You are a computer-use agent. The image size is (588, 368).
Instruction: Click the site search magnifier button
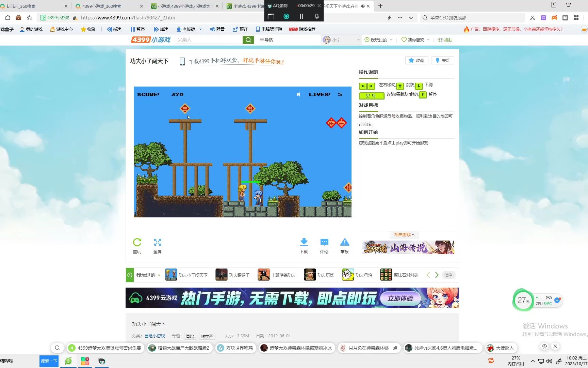248,40
